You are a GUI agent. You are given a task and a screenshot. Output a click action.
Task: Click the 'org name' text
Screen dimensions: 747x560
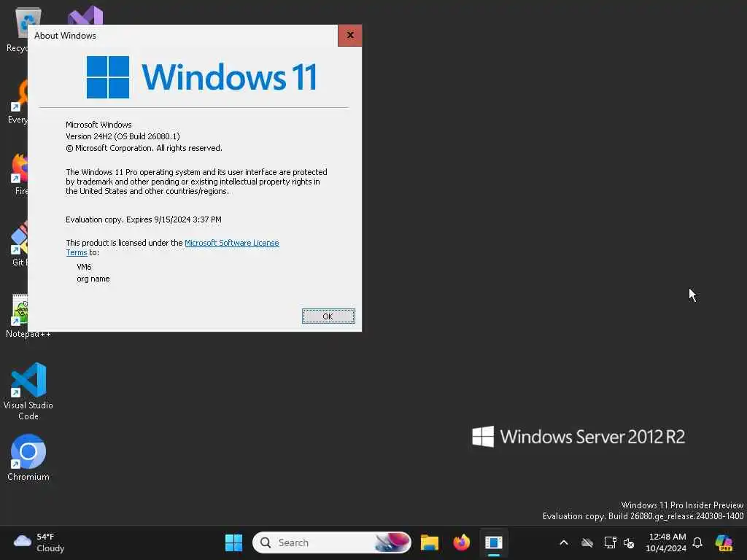[93, 279]
